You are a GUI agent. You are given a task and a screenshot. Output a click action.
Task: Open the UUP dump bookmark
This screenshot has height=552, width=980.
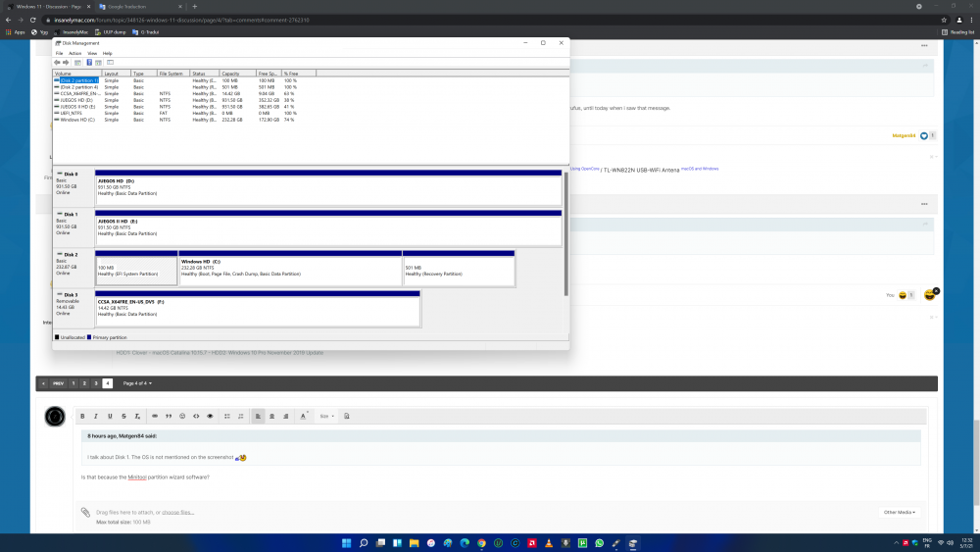click(x=111, y=32)
